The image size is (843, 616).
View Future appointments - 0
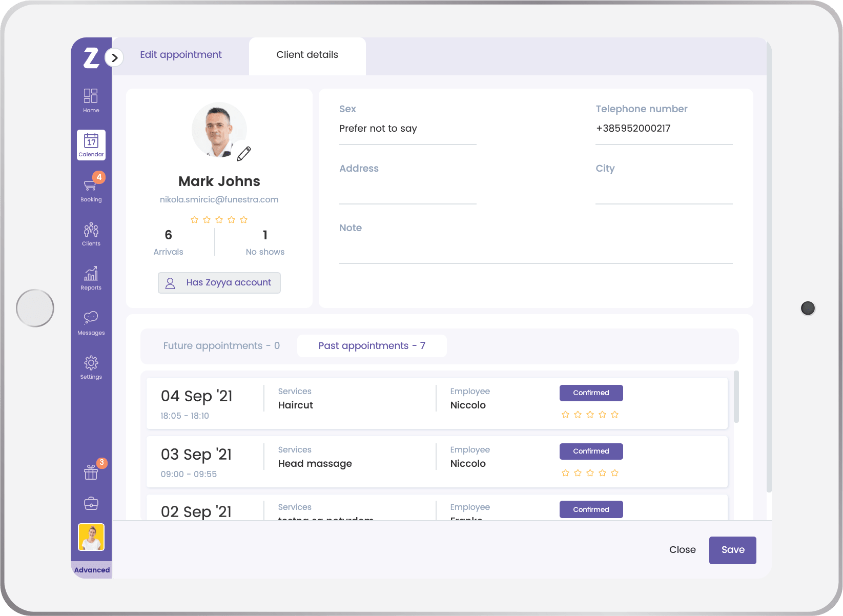(221, 345)
